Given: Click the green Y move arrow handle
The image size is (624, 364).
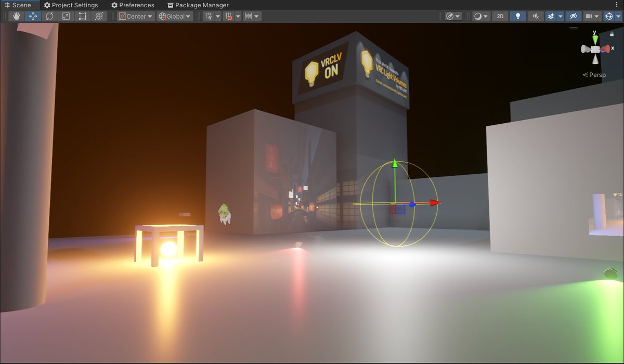Looking at the screenshot, I should click(395, 164).
